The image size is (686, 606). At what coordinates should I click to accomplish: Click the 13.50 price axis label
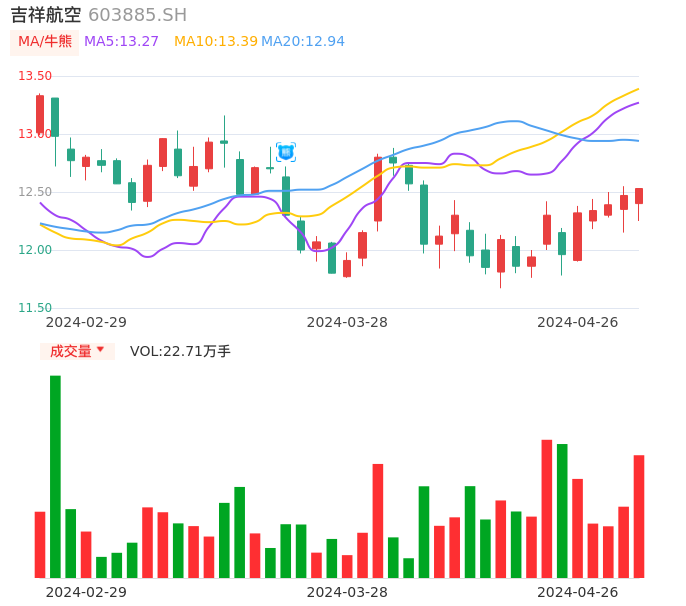click(x=35, y=76)
